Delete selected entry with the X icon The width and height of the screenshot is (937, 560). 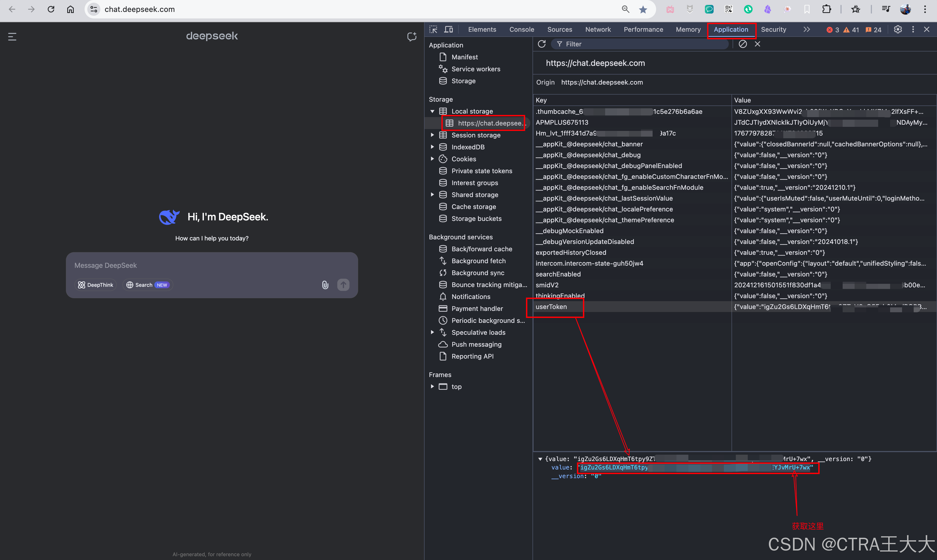coord(757,44)
